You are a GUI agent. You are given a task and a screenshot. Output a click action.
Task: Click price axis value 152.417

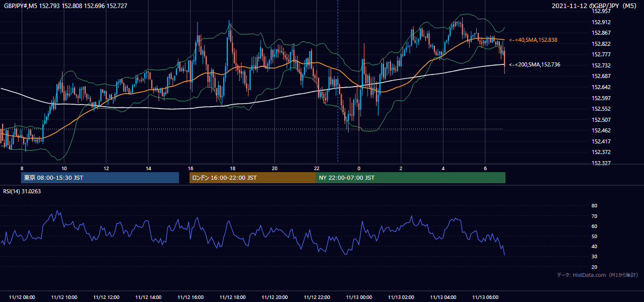[x=601, y=141]
